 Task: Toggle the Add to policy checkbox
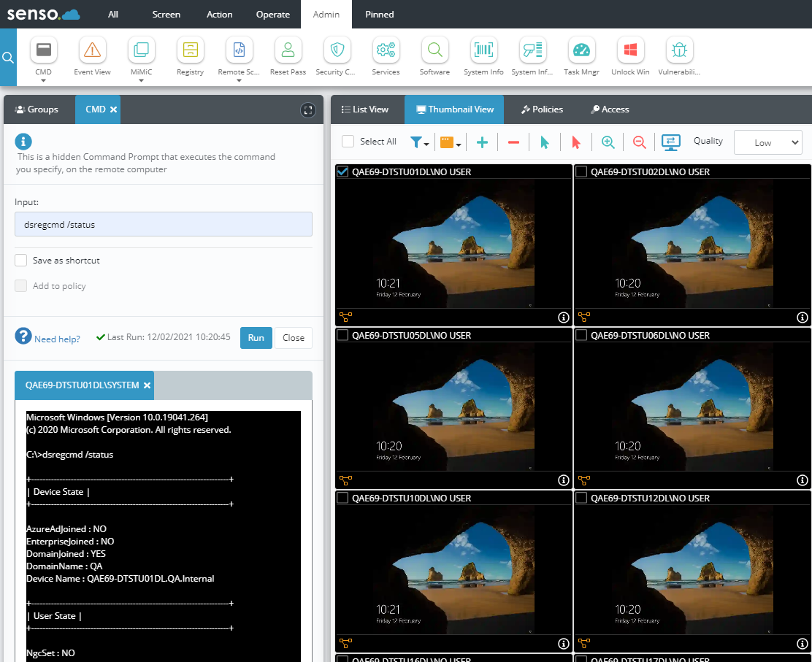point(20,285)
